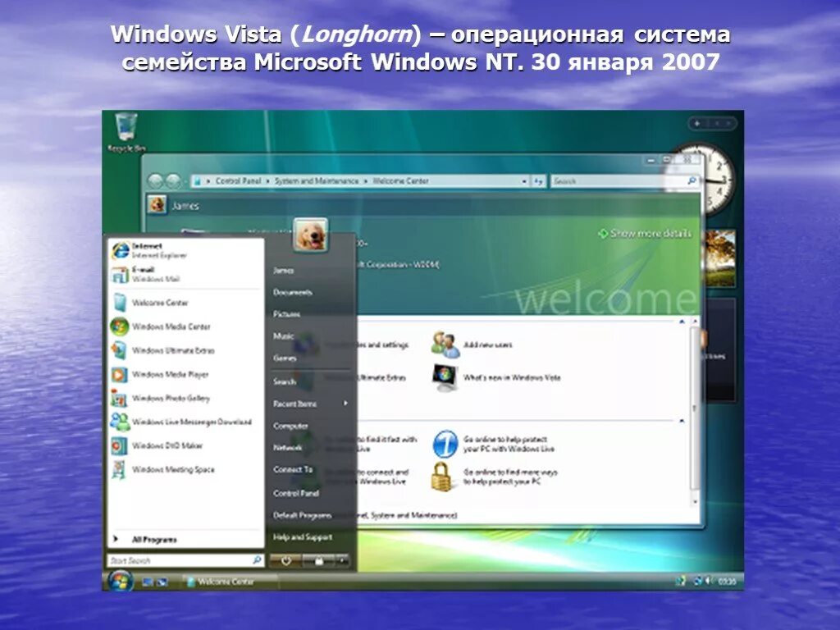Click the refresh button next to address bar
Image resolution: width=840 pixels, height=630 pixels.
(x=538, y=181)
